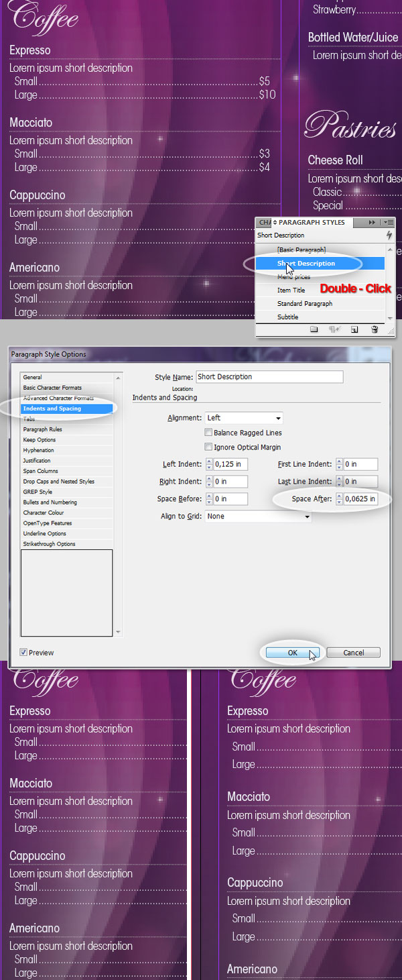Image resolution: width=402 pixels, height=980 pixels.
Task: Open the Align to Grid dropdown
Action: pos(259,516)
